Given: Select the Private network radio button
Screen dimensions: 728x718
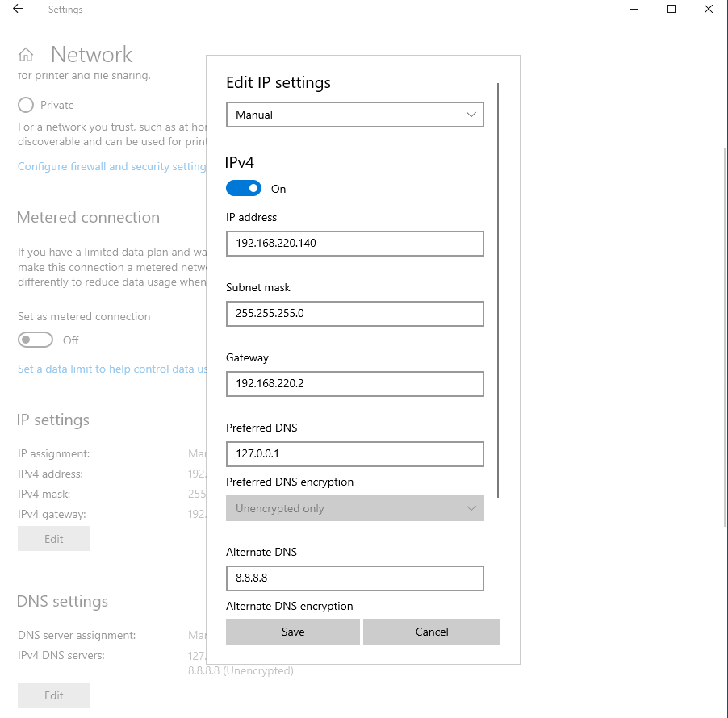Looking at the screenshot, I should point(26,105).
